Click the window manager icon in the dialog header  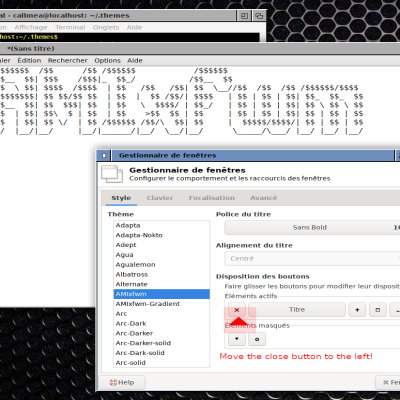(112, 174)
